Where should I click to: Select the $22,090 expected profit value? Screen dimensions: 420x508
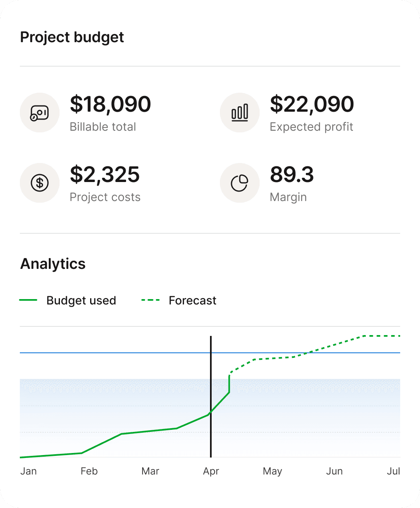coord(312,104)
